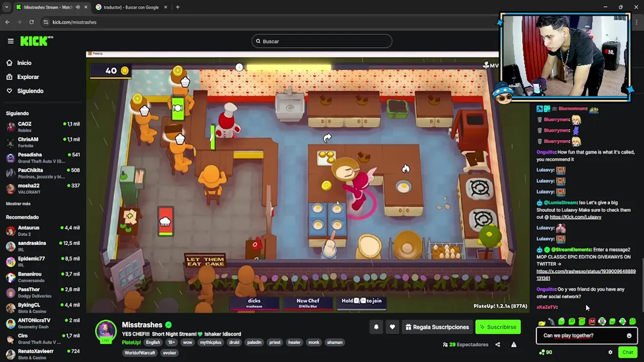Click the PlateUp! category link
Screen dimensions: 644x362
131,342
